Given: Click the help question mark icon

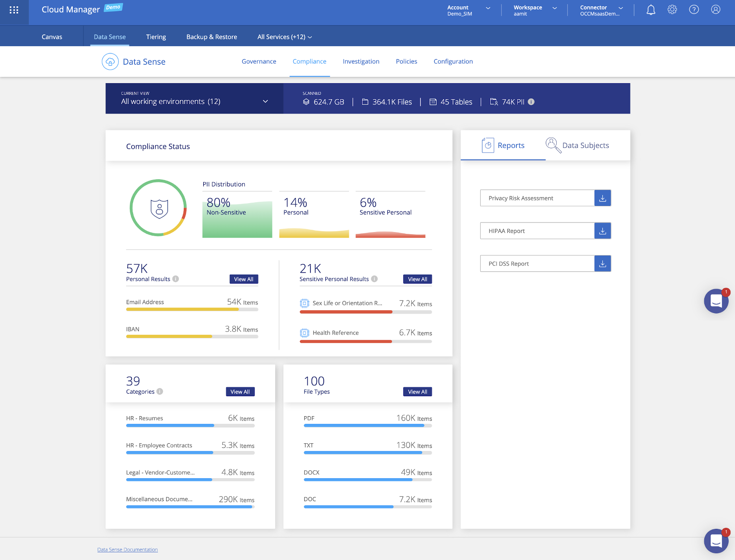Looking at the screenshot, I should pyautogui.click(x=694, y=10).
